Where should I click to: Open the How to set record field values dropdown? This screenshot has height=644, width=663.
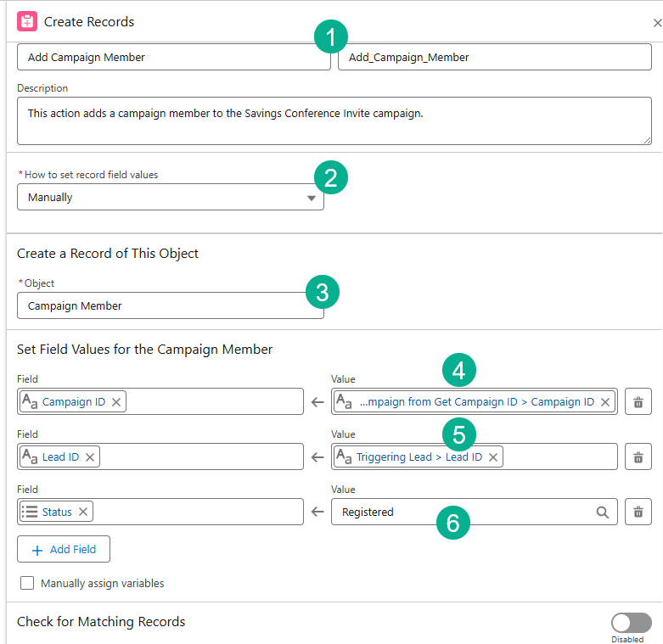(170, 198)
